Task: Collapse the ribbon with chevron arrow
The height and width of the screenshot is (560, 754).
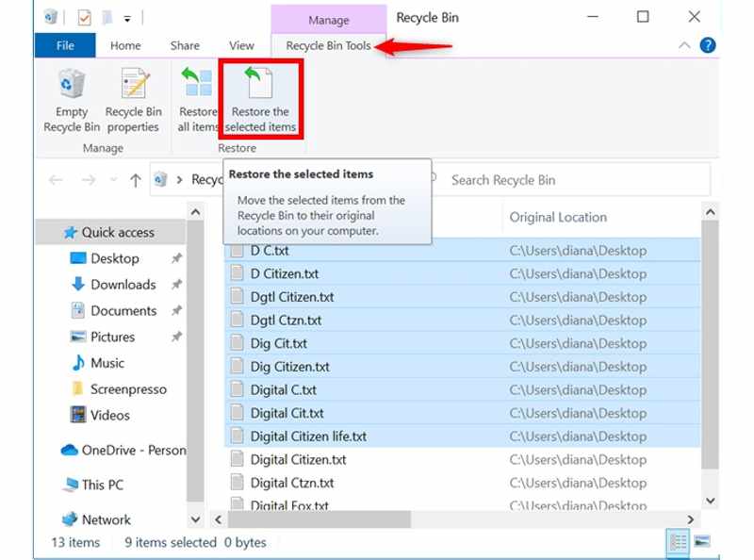Action: click(684, 45)
